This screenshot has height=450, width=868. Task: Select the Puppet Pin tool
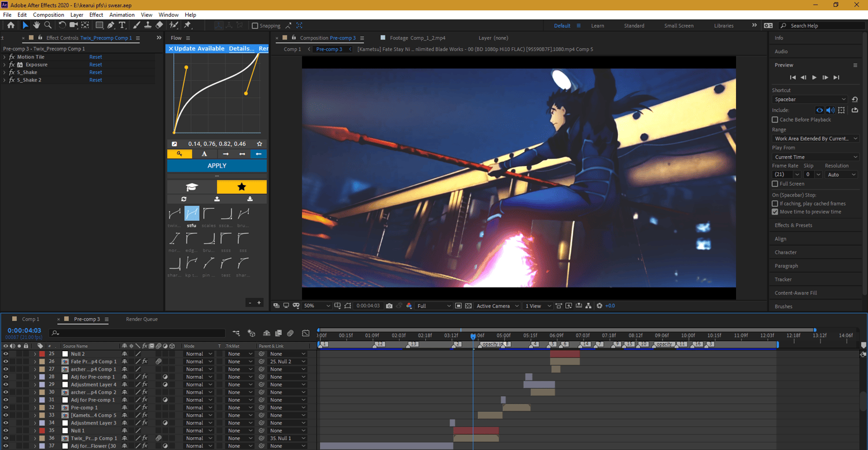pyautogui.click(x=187, y=25)
